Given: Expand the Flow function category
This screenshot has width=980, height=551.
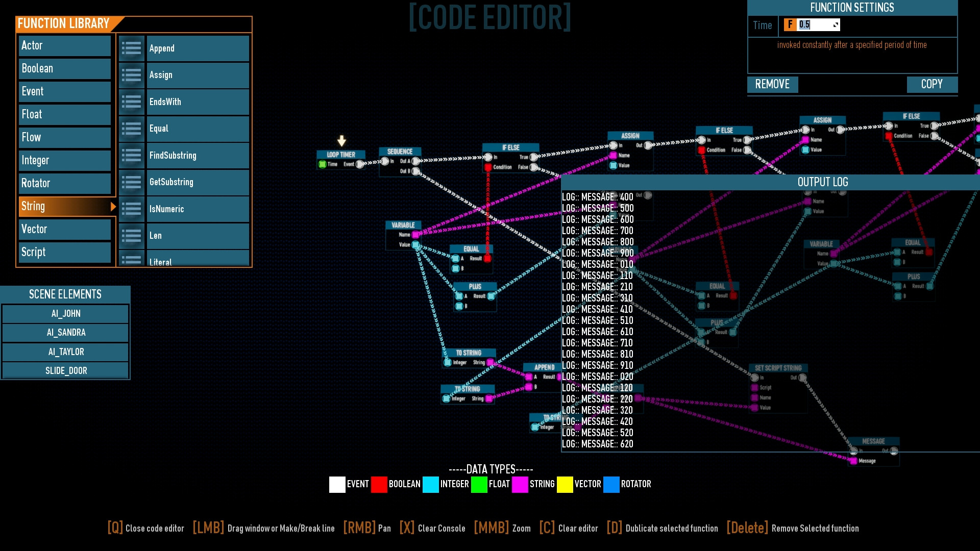Looking at the screenshot, I should pos(65,137).
